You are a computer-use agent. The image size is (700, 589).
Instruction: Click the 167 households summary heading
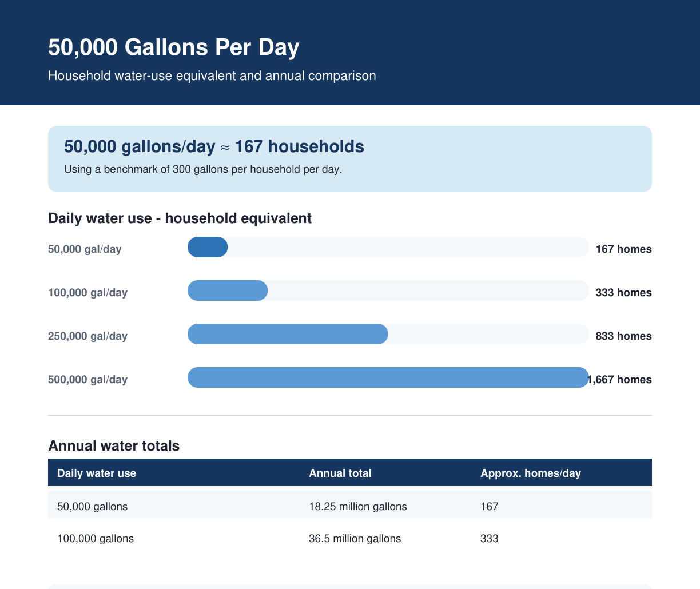pyautogui.click(x=214, y=146)
